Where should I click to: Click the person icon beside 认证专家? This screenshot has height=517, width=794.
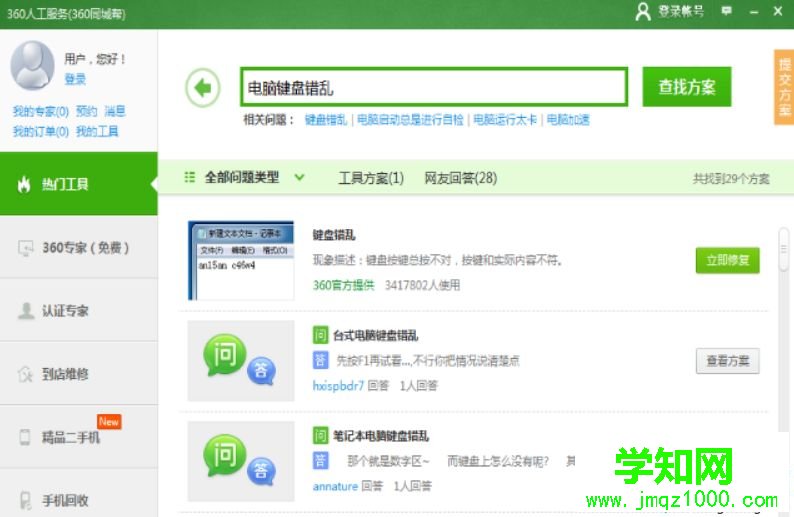coord(25,310)
